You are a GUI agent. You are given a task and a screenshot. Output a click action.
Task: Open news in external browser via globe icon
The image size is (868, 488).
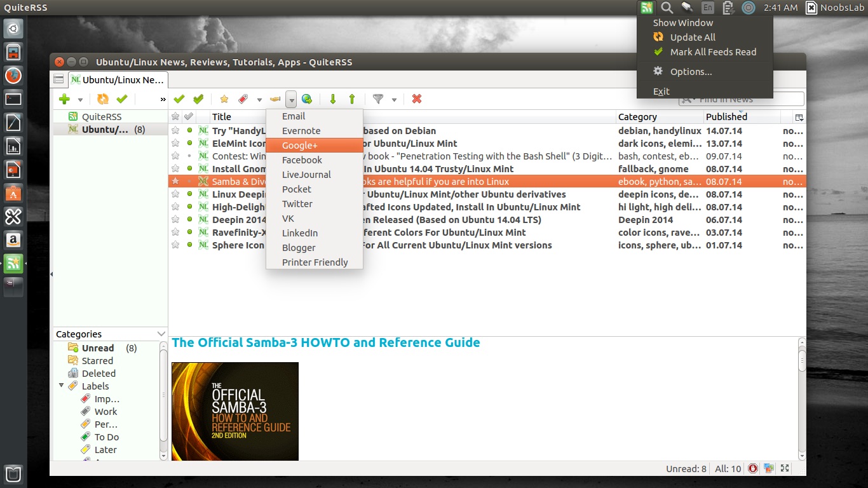(307, 99)
